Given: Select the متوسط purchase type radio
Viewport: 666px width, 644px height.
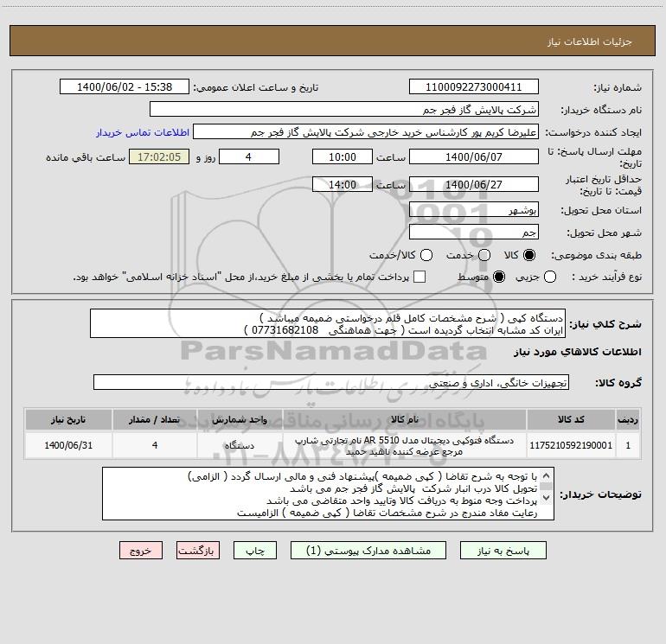Looking at the screenshot, I should tap(499, 277).
